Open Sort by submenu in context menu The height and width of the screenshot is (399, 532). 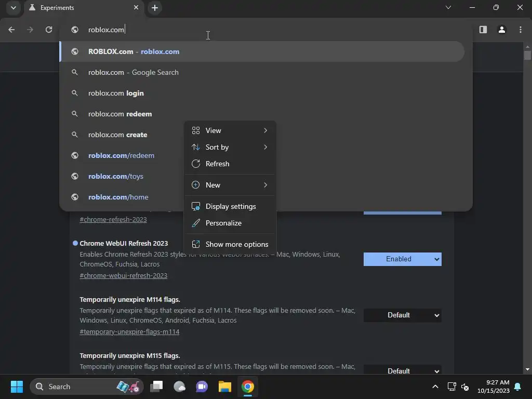(230, 147)
